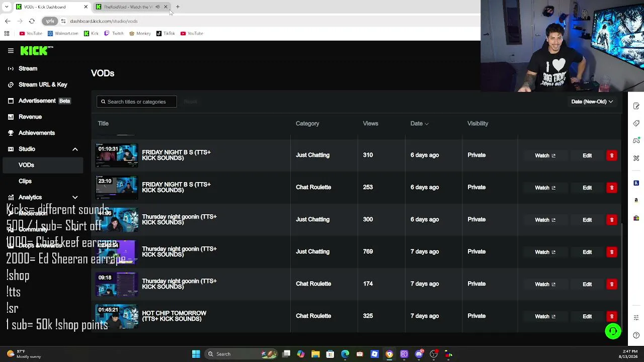Open the 09:18 Thursday night goonin thumbnail
Image resolution: width=644 pixels, height=362 pixels.
117,284
